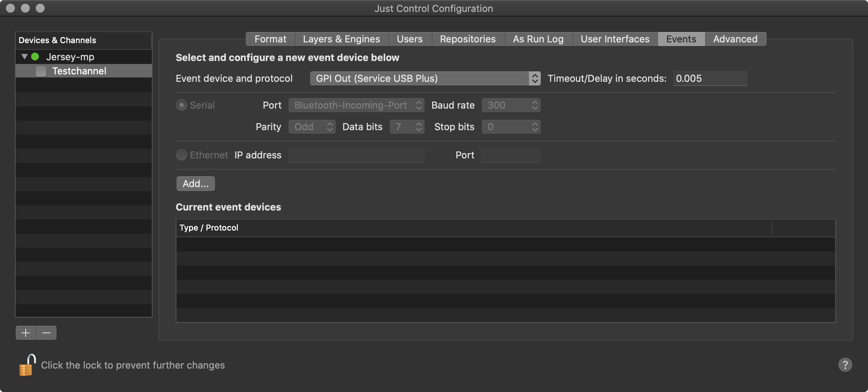Open the Event device and protocol dropdown
The height and width of the screenshot is (392, 868).
[x=425, y=78]
